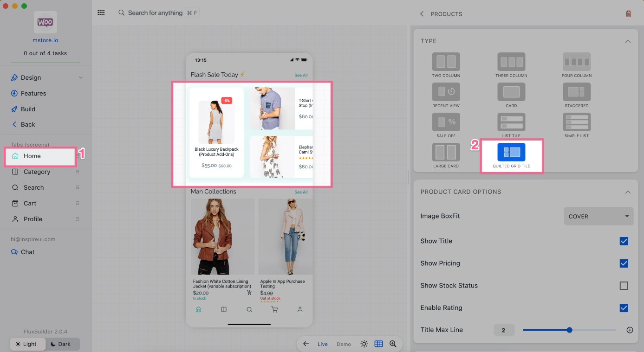Viewport: 644px width, 352px height.
Task: Click the brightness sun icon in bottom toolbar
Action: (364, 344)
